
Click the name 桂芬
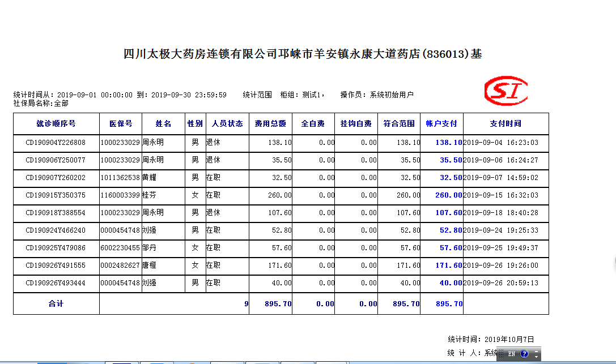point(149,195)
